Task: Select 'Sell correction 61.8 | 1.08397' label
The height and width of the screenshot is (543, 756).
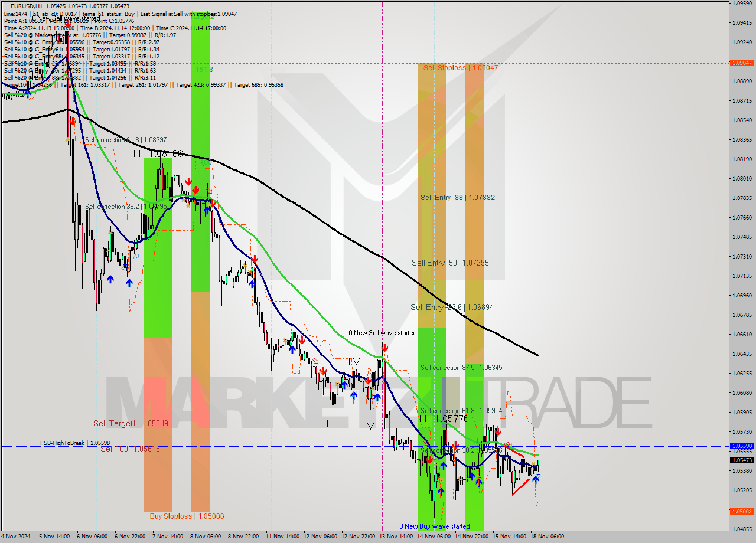Action: tap(126, 140)
